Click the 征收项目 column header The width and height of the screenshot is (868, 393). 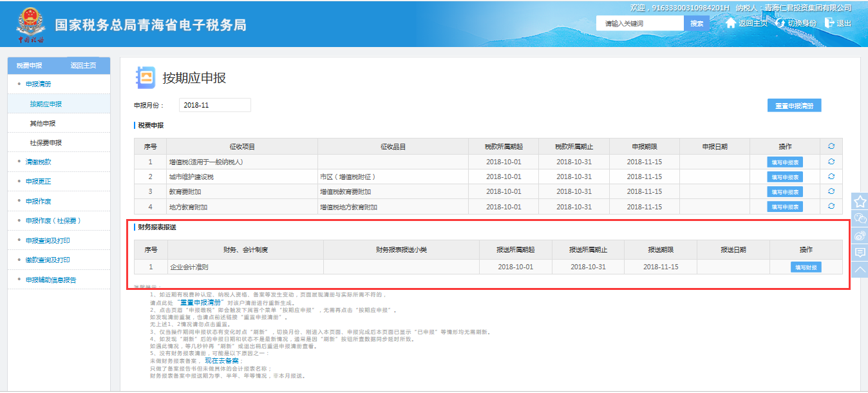(242, 146)
